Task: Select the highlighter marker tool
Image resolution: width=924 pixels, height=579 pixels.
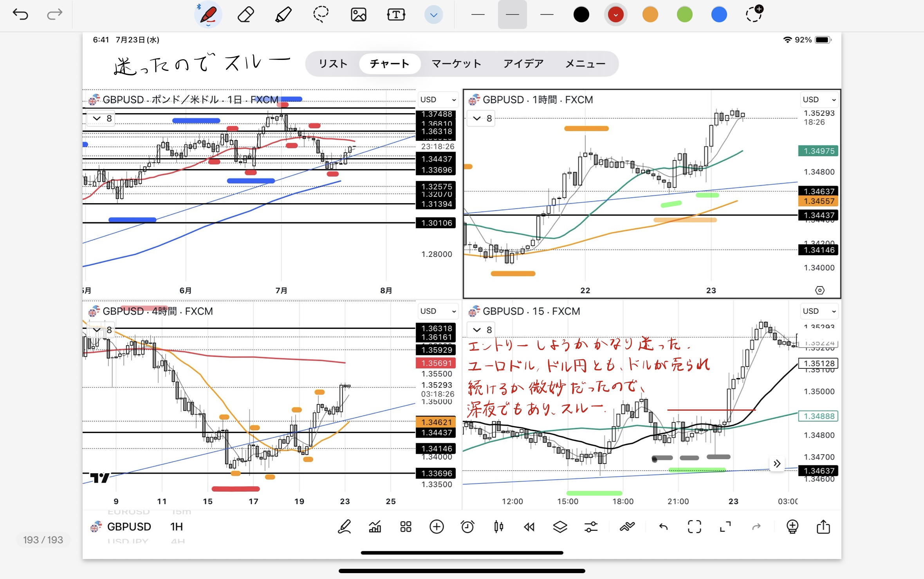Action: pos(283,15)
